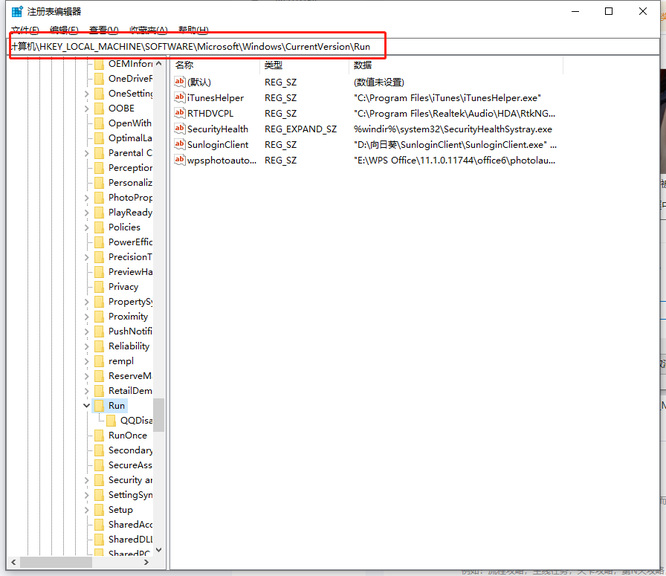Viewport: 666px width, 576px height.
Task: Click the 名称 column header
Action: pyautogui.click(x=184, y=65)
